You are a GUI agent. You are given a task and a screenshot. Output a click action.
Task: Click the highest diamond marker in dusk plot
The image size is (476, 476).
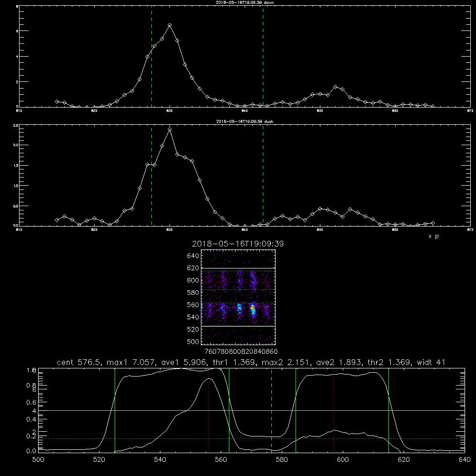(x=170, y=129)
